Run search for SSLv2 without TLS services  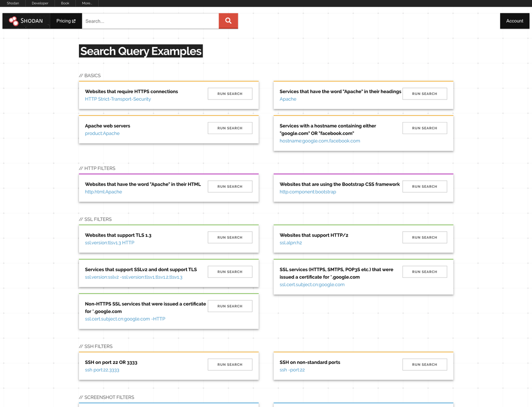230,272
